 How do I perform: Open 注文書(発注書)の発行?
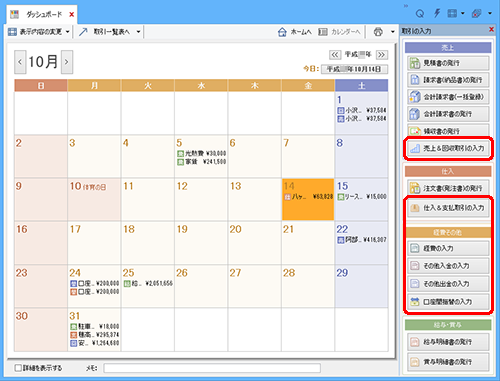click(448, 188)
